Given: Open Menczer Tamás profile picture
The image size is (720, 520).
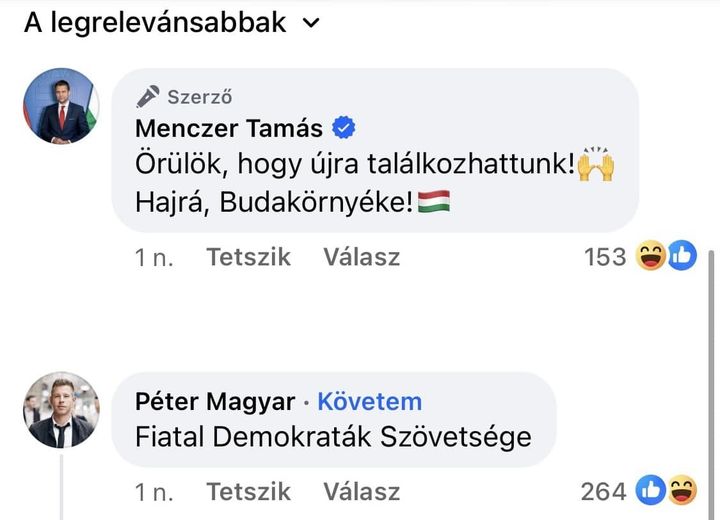Looking at the screenshot, I should pyautogui.click(x=61, y=106).
